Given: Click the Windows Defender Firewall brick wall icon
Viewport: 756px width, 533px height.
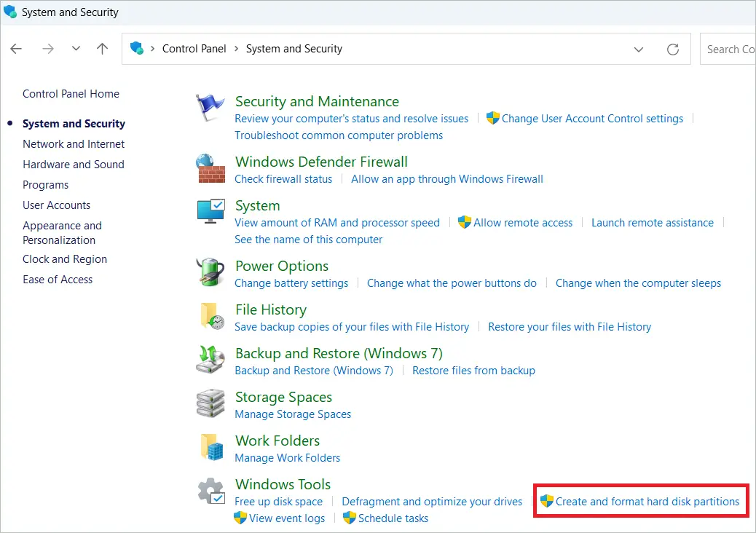Looking at the screenshot, I should pyautogui.click(x=210, y=168).
